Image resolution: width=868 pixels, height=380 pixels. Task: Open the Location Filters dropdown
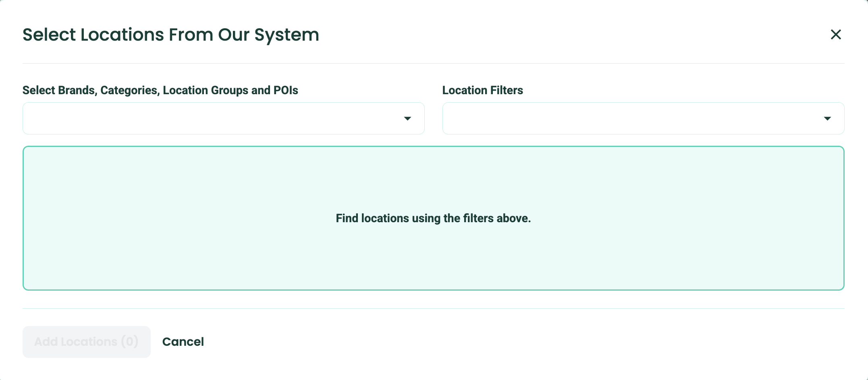pos(643,118)
